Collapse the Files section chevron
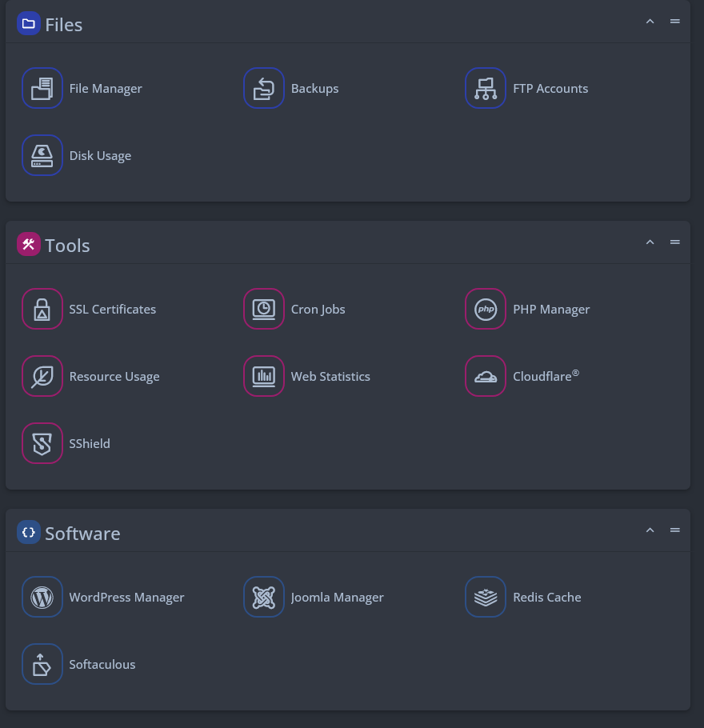The height and width of the screenshot is (728, 704). click(650, 22)
